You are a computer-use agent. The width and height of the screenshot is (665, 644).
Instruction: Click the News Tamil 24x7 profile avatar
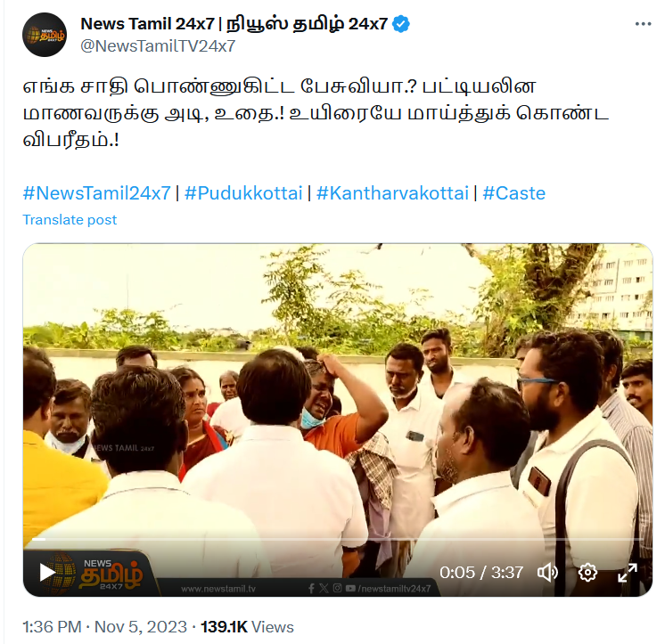[45, 35]
